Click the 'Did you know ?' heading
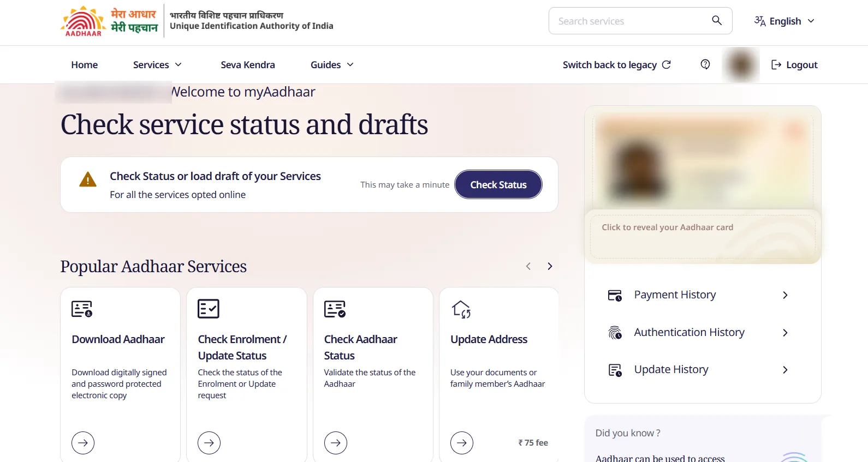This screenshot has height=462, width=868. [628, 433]
